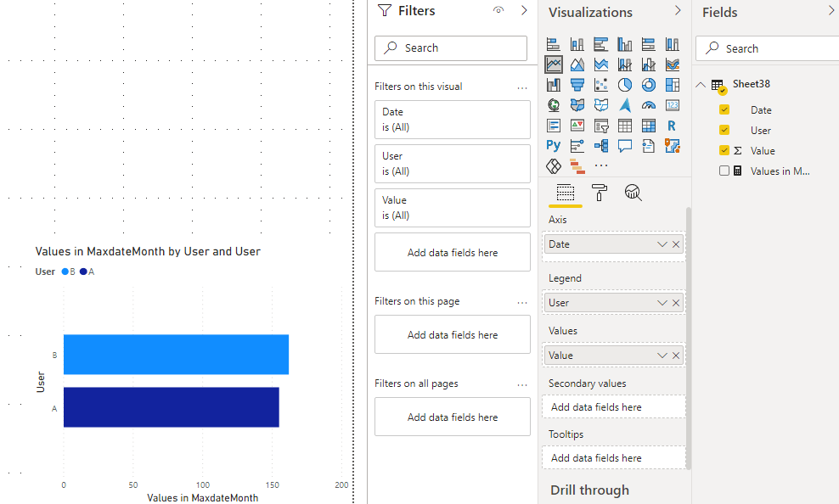Viewport: 839px width, 504px height.
Task: Select the 100% stacked column chart visual
Action: click(672, 44)
